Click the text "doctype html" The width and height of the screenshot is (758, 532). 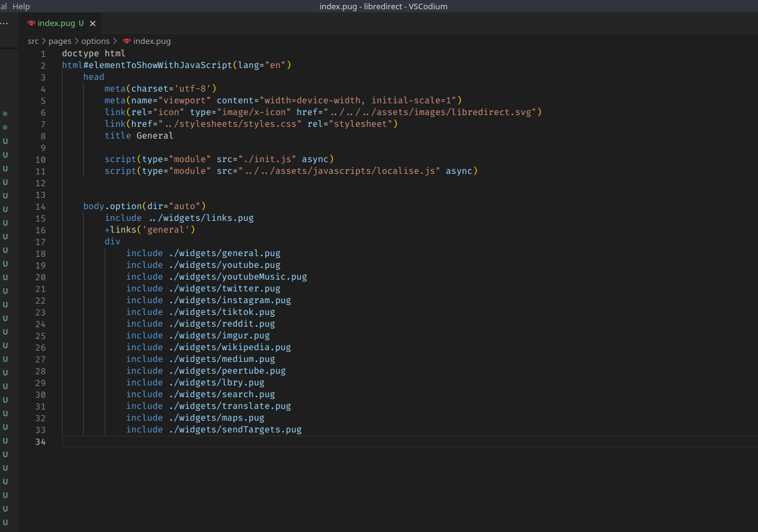(93, 54)
